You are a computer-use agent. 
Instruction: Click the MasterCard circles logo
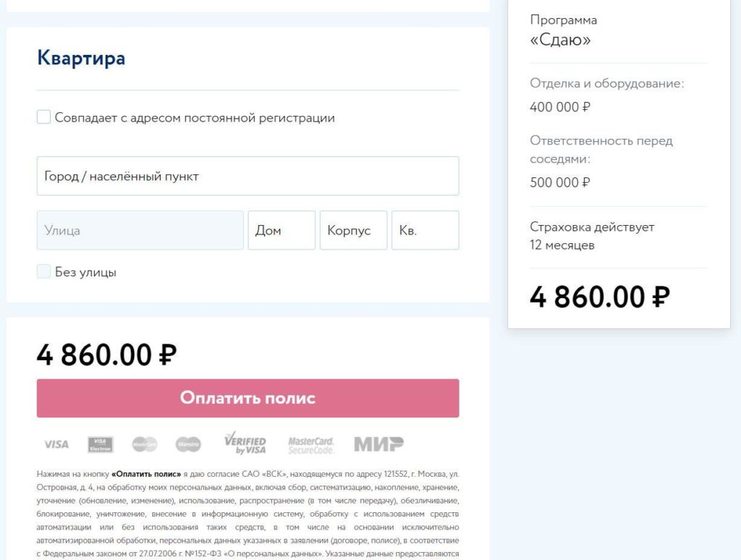tap(145, 444)
